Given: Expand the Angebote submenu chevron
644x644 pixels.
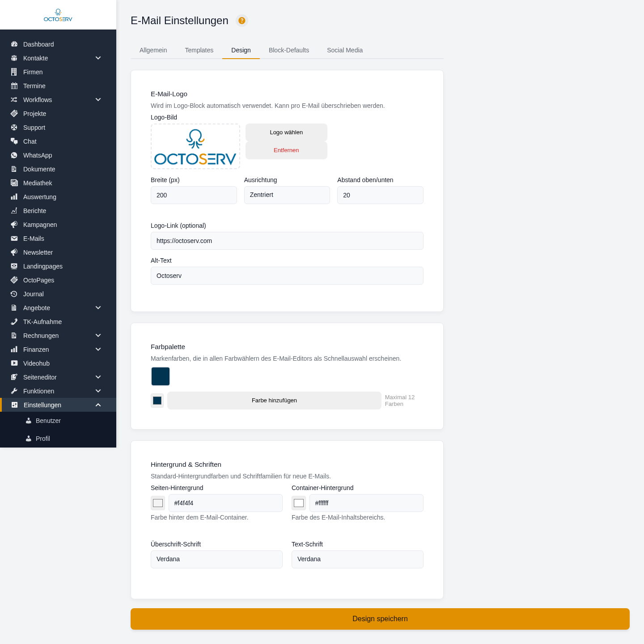Looking at the screenshot, I should [x=98, y=308].
